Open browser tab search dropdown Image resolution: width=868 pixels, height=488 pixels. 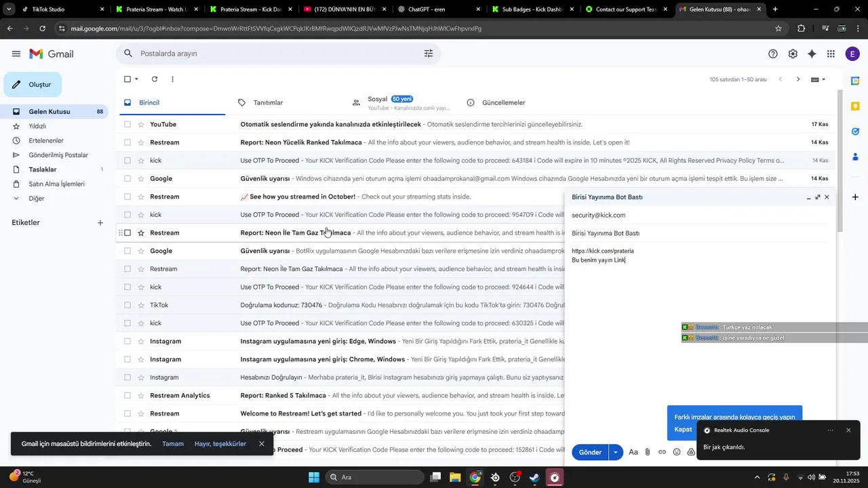[9, 9]
